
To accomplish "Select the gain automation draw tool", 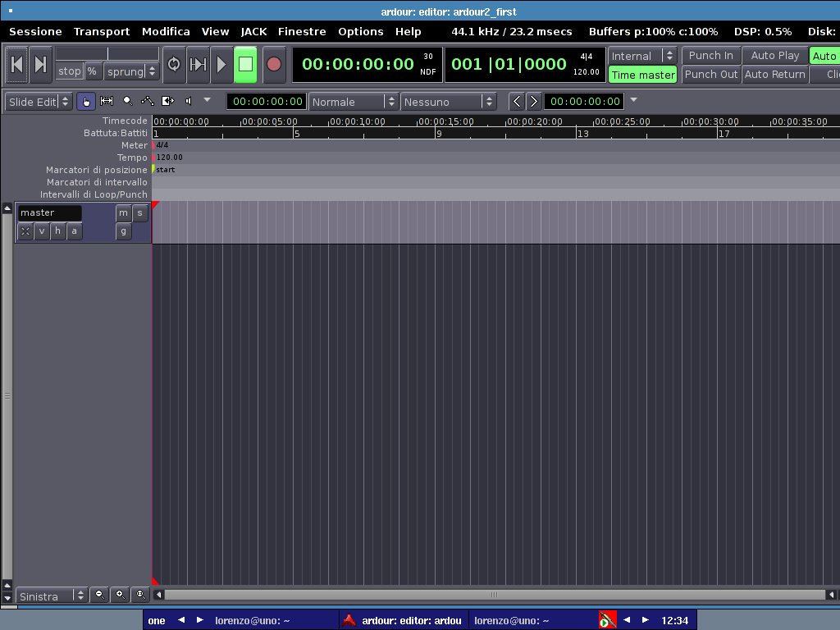I will coord(148,102).
